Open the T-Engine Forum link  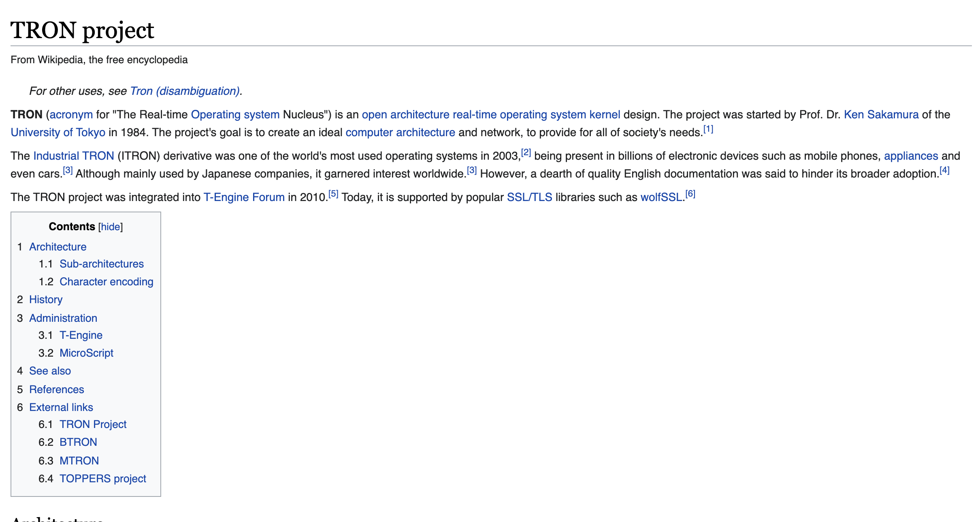(x=244, y=197)
